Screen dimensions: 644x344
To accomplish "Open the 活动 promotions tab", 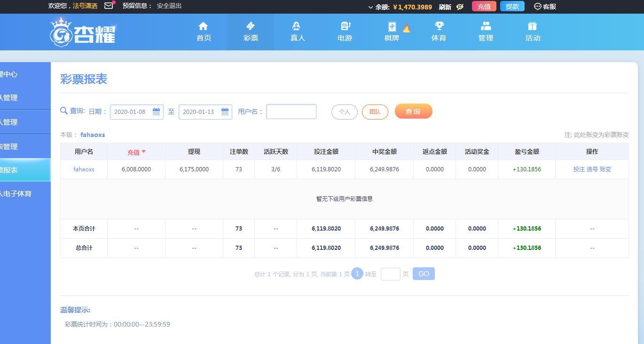I will (x=533, y=32).
